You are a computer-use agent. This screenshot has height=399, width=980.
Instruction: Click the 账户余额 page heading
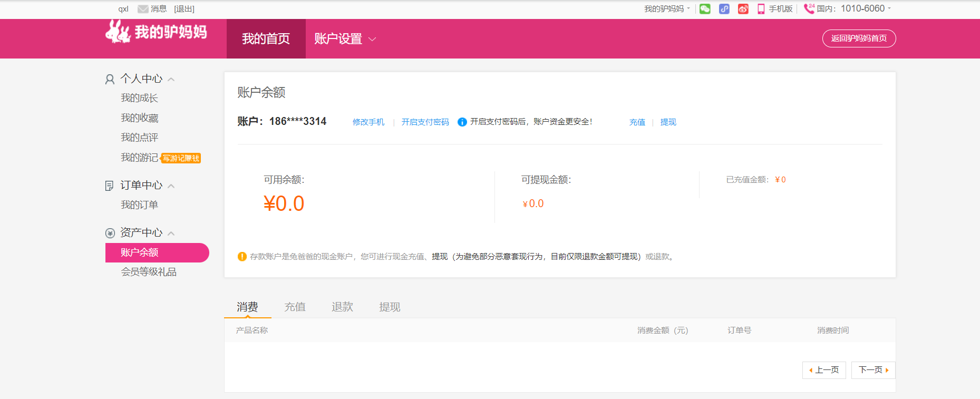pyautogui.click(x=261, y=93)
